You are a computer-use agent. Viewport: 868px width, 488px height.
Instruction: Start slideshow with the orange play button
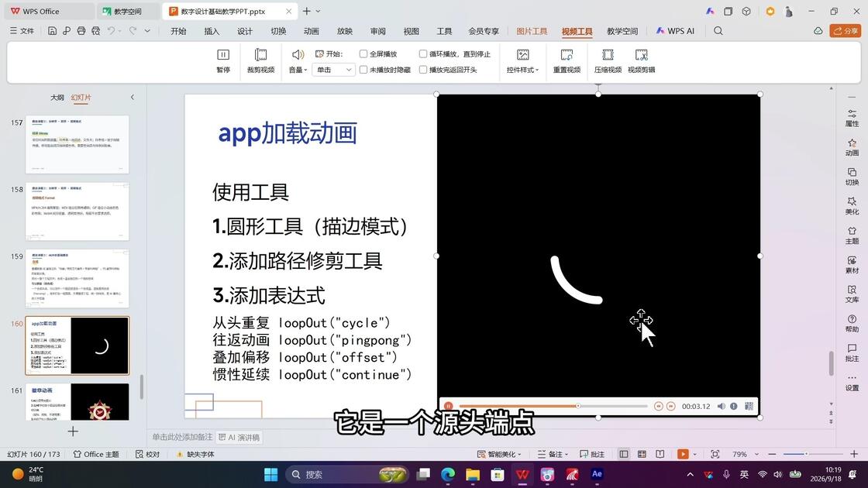pyautogui.click(x=683, y=454)
